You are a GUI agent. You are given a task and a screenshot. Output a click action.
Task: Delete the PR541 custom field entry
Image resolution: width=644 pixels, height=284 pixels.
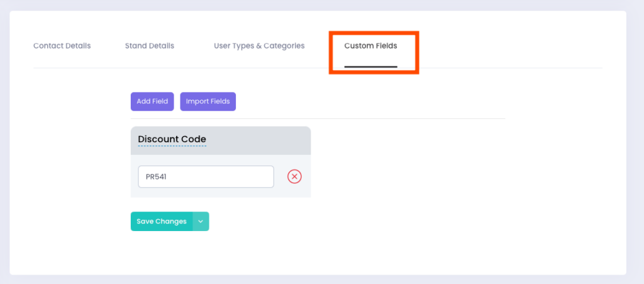[294, 177]
